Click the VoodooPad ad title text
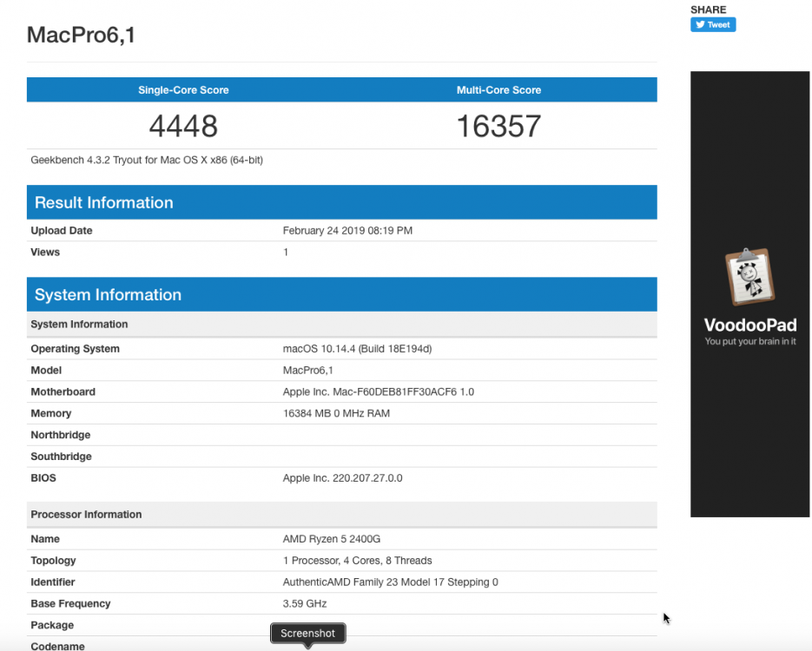 coord(749,325)
